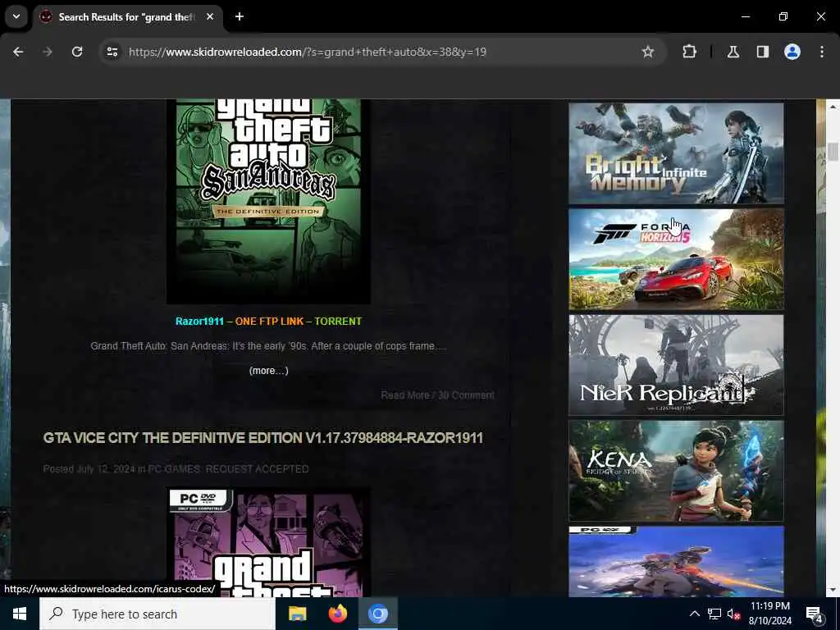Open the network status tray icon
Screen dimensions: 840x630
pos(714,614)
